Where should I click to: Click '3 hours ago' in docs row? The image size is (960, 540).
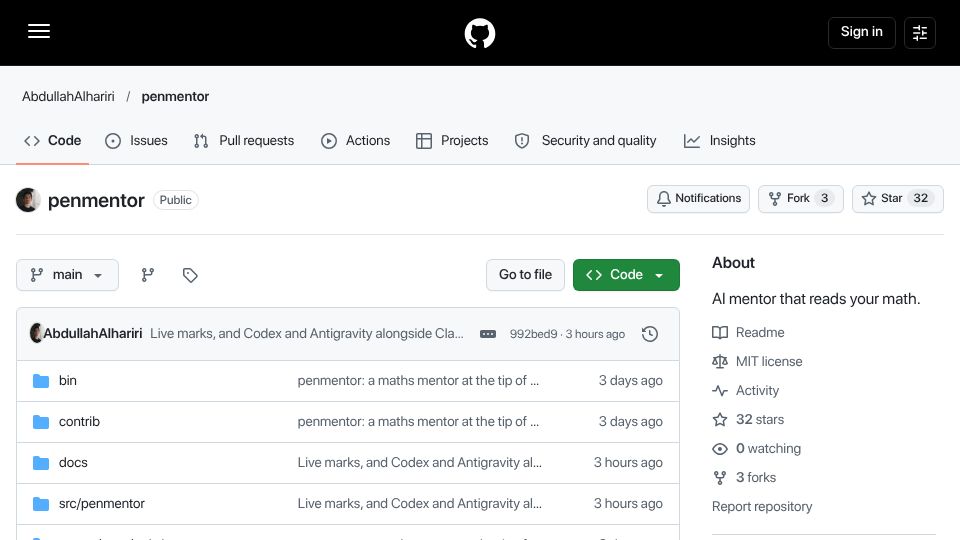(x=628, y=463)
